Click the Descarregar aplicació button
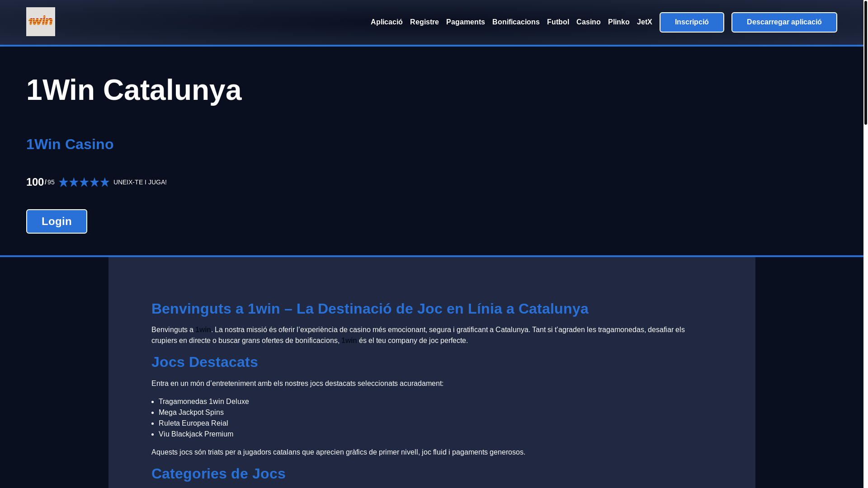Viewport: 868px width, 488px height. [x=784, y=22]
